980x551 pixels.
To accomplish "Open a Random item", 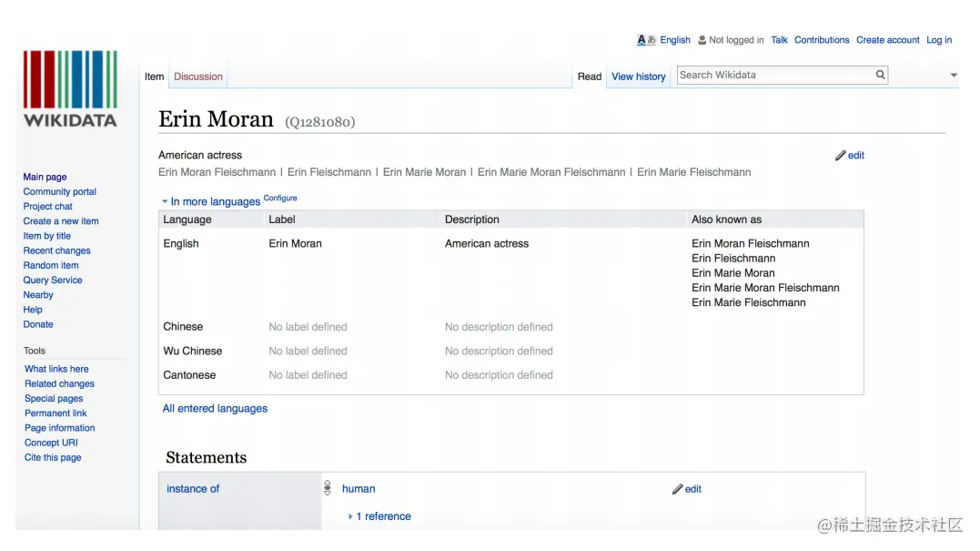I will coord(51,265).
